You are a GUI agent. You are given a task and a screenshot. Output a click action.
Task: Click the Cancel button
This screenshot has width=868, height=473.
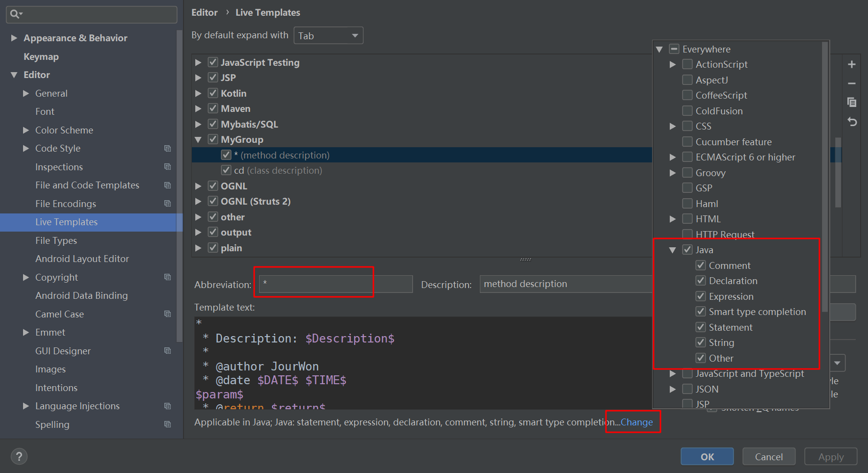coord(769,456)
